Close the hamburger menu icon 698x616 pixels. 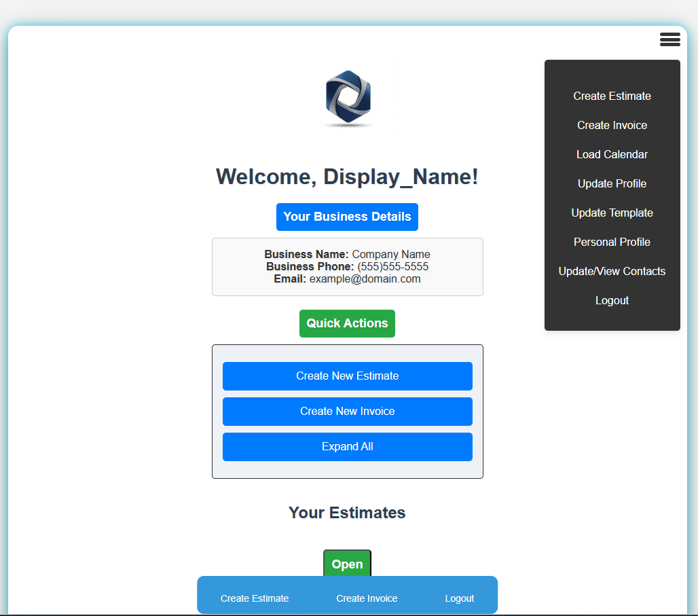pos(669,39)
